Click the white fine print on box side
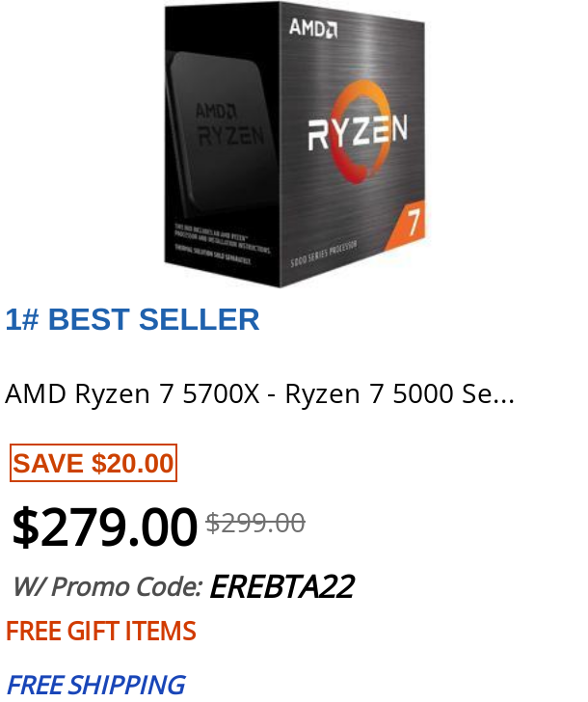The image size is (588, 702). tap(222, 244)
